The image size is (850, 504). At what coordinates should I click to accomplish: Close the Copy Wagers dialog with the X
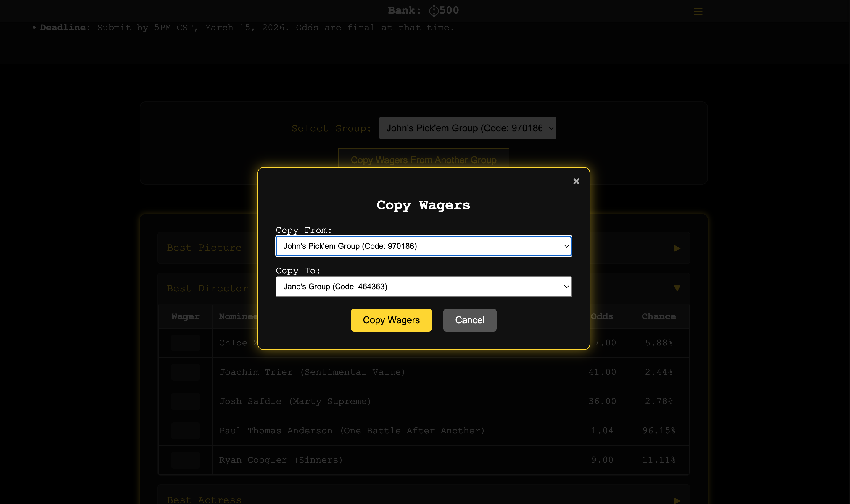tap(576, 181)
